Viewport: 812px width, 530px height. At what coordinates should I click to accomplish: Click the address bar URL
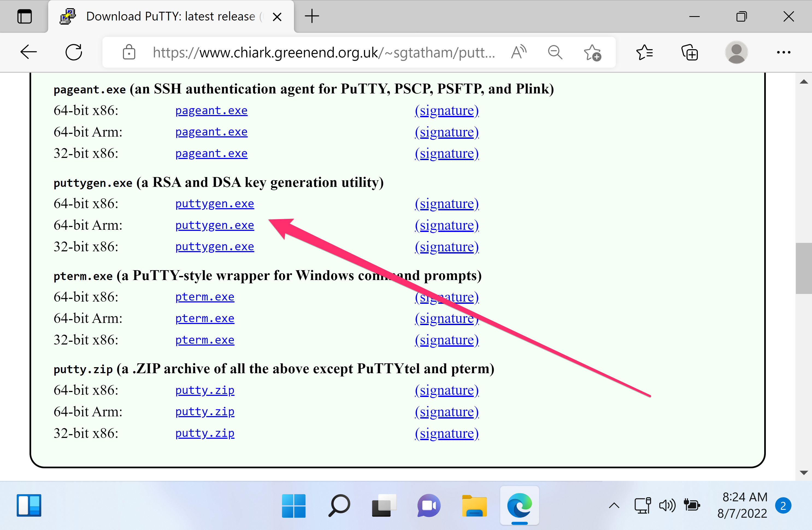point(323,52)
